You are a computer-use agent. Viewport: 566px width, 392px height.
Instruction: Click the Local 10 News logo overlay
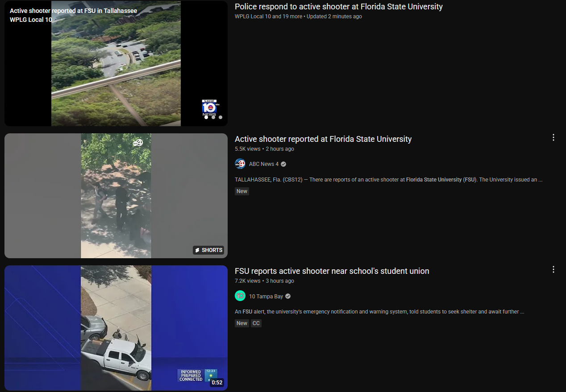(x=209, y=107)
